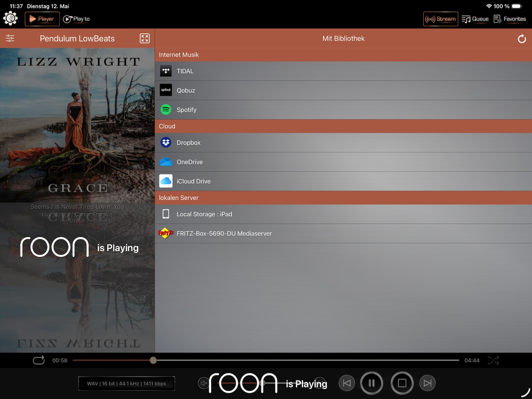Click the total duration 04:44
The height and width of the screenshot is (399, 532).
[472, 360]
